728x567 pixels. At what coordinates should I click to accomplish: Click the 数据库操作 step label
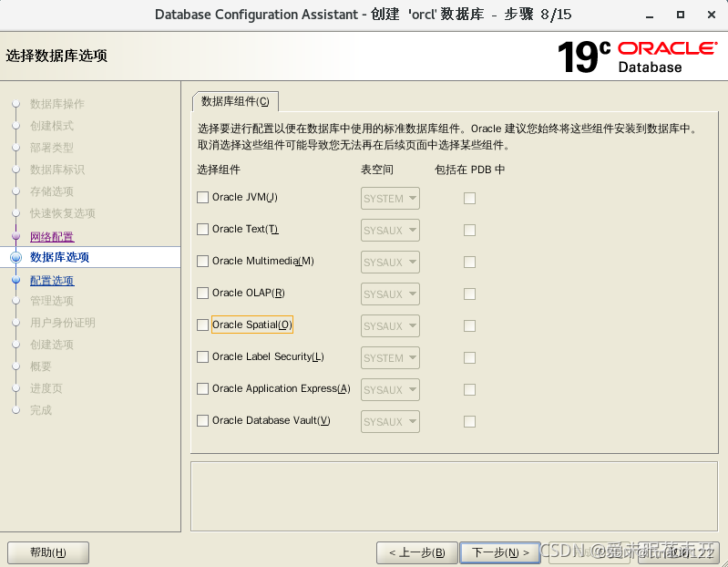click(x=57, y=104)
